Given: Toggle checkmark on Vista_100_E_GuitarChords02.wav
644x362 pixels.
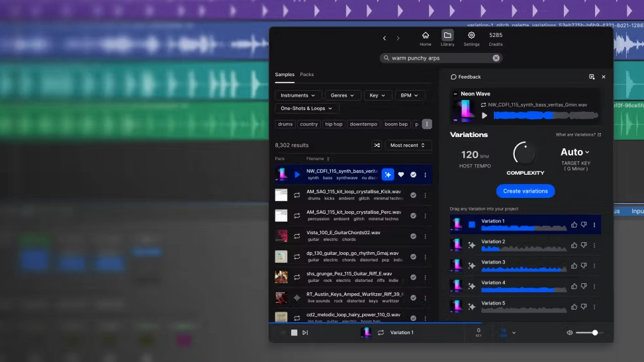Looking at the screenshot, I should (x=413, y=236).
